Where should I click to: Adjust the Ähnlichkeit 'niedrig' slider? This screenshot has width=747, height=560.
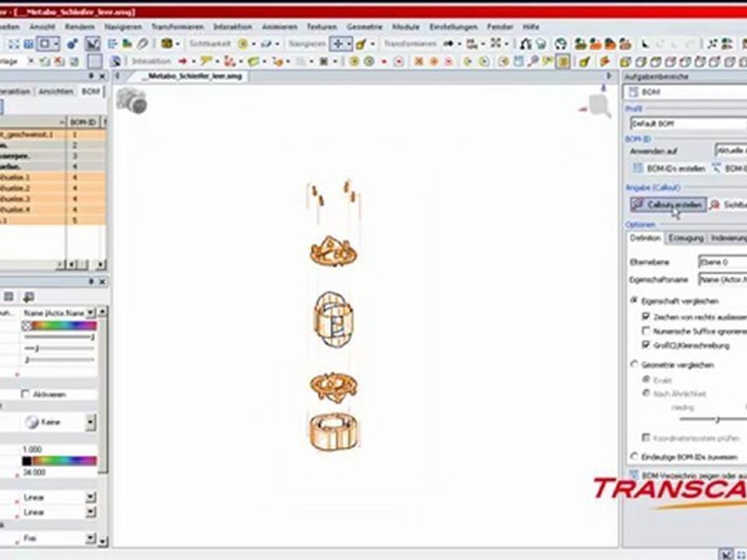pyautogui.click(x=717, y=419)
